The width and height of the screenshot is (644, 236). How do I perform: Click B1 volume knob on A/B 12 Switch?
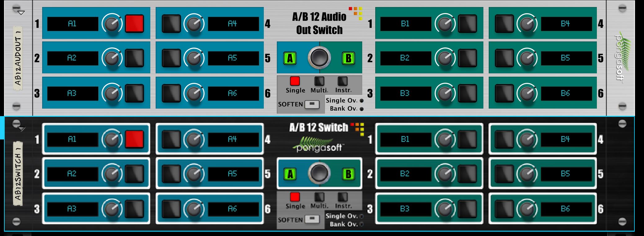pyautogui.click(x=445, y=139)
